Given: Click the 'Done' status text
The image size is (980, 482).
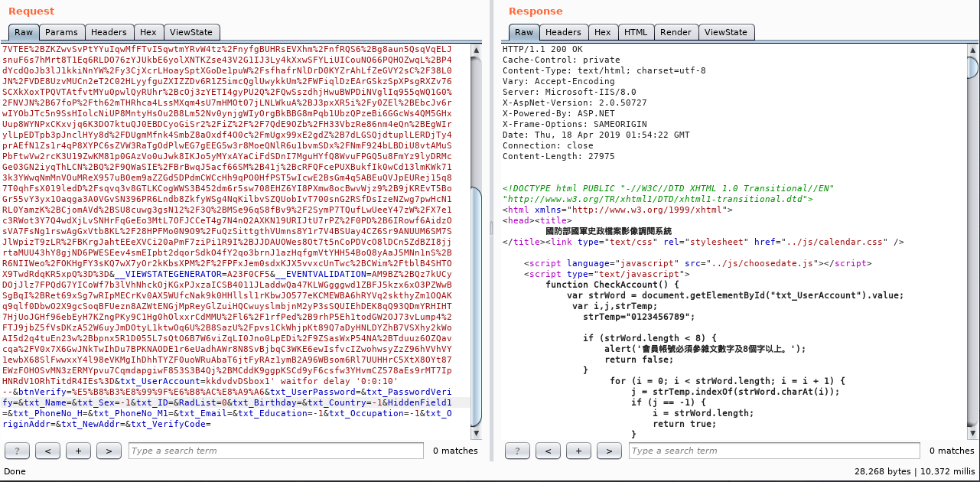Looking at the screenshot, I should [x=15, y=471].
